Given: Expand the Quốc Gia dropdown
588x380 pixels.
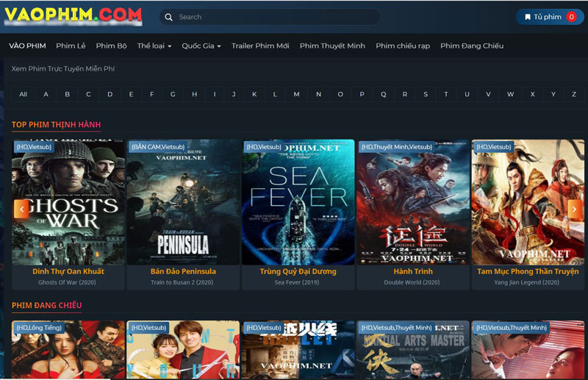Looking at the screenshot, I should 201,46.
